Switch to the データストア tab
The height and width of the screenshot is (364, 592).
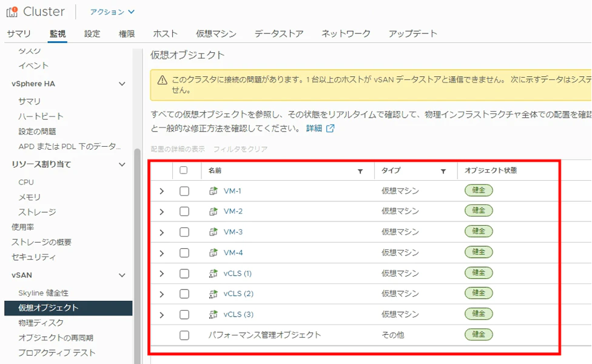[279, 33]
